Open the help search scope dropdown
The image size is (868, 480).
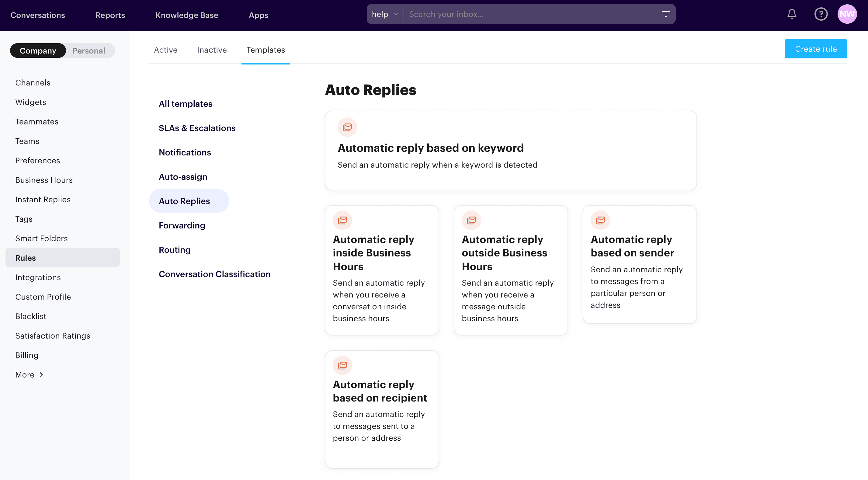(385, 14)
